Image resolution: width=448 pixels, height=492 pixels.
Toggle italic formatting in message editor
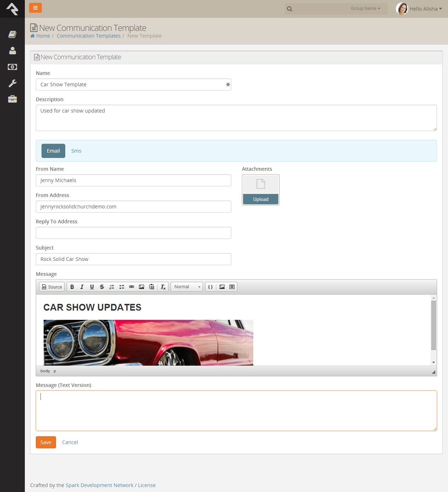pyautogui.click(x=82, y=287)
